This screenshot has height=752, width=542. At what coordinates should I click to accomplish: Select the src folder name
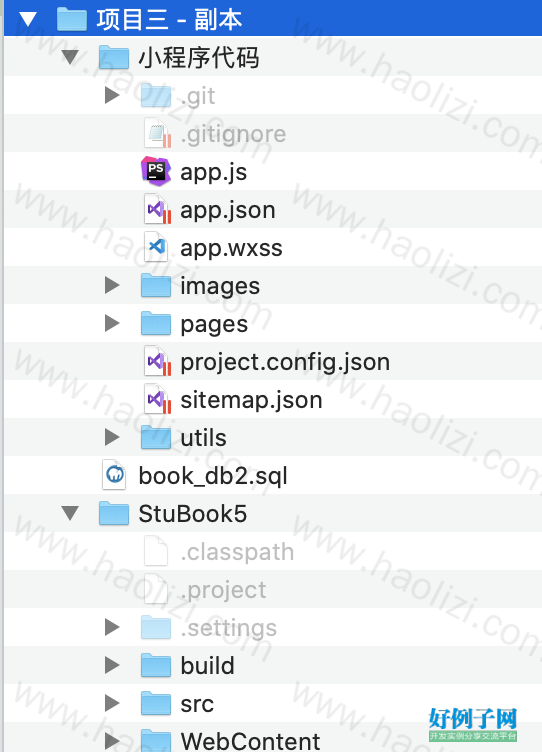[x=197, y=704]
